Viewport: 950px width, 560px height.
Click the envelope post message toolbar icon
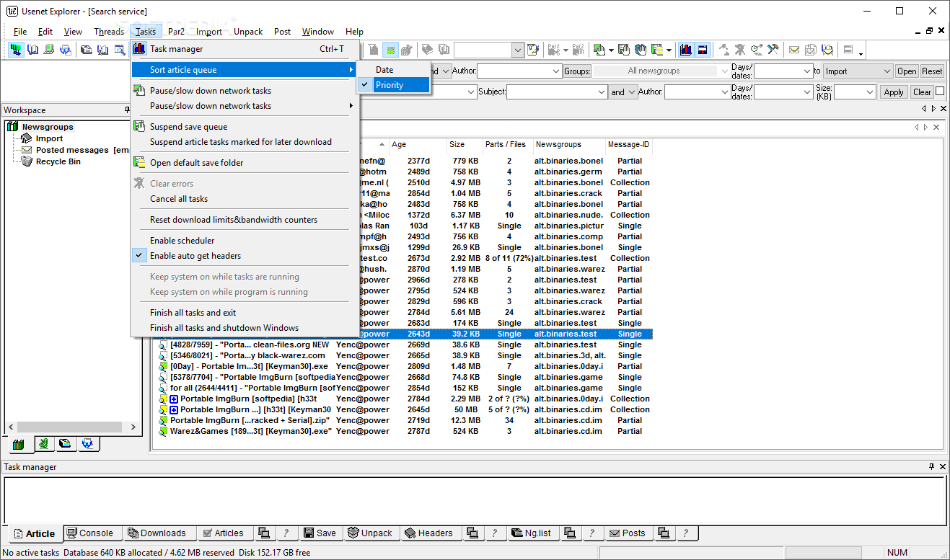pos(793,50)
